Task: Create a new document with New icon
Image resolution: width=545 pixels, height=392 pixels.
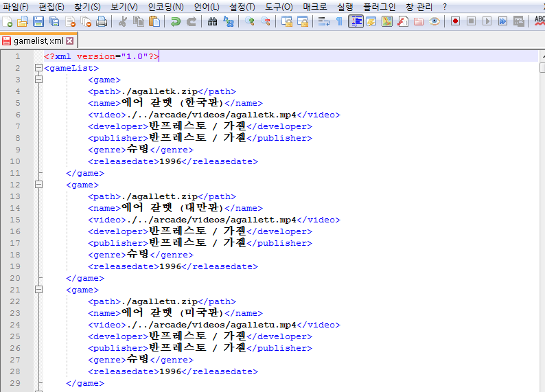Action: click(x=8, y=21)
